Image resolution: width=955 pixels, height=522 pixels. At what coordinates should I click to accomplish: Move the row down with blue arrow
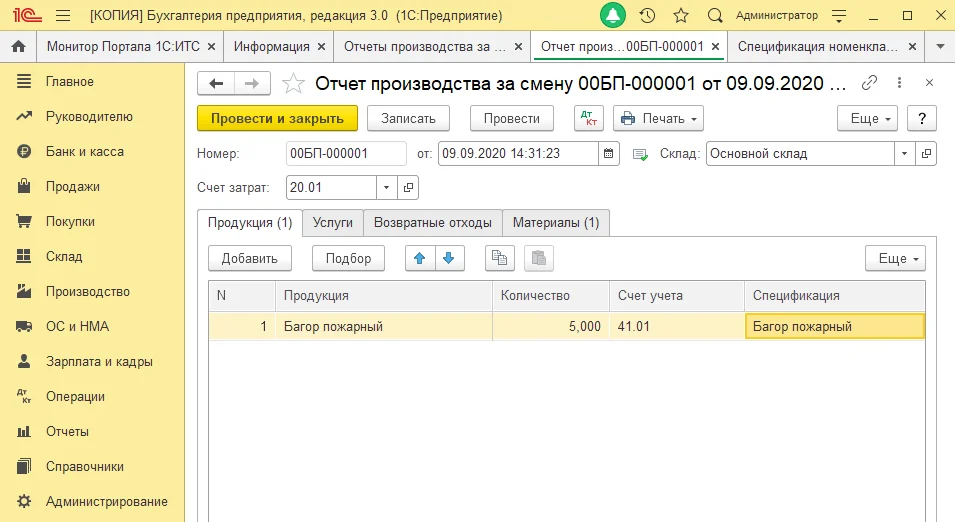[x=449, y=258]
